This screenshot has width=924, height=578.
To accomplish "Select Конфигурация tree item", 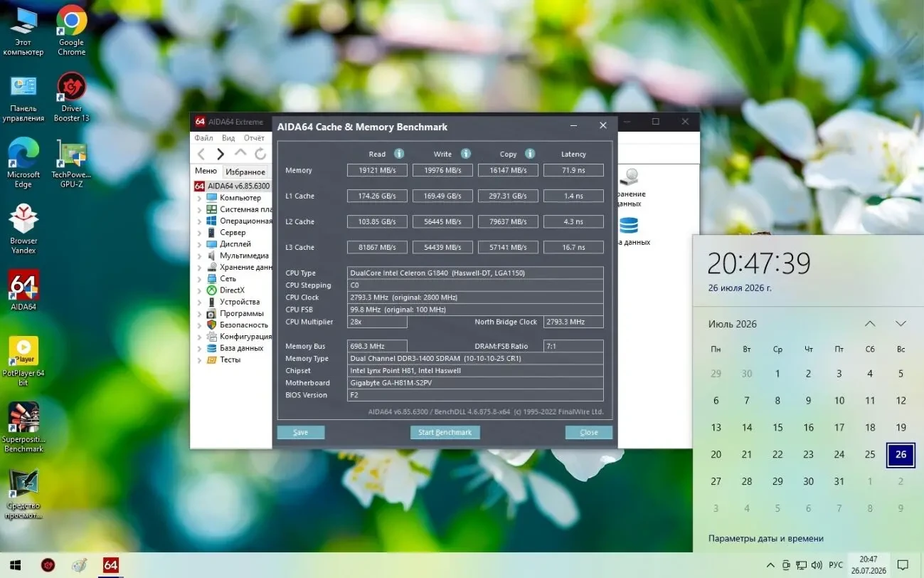I will 239,336.
